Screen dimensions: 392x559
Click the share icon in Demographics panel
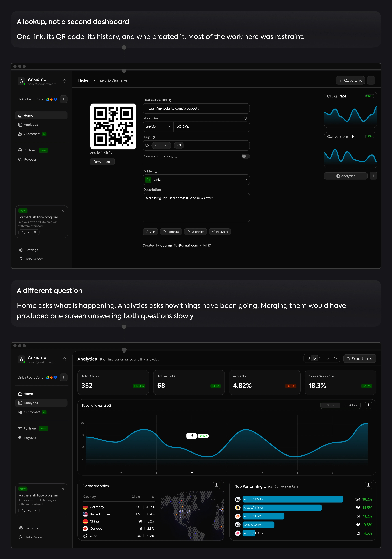pos(216,485)
